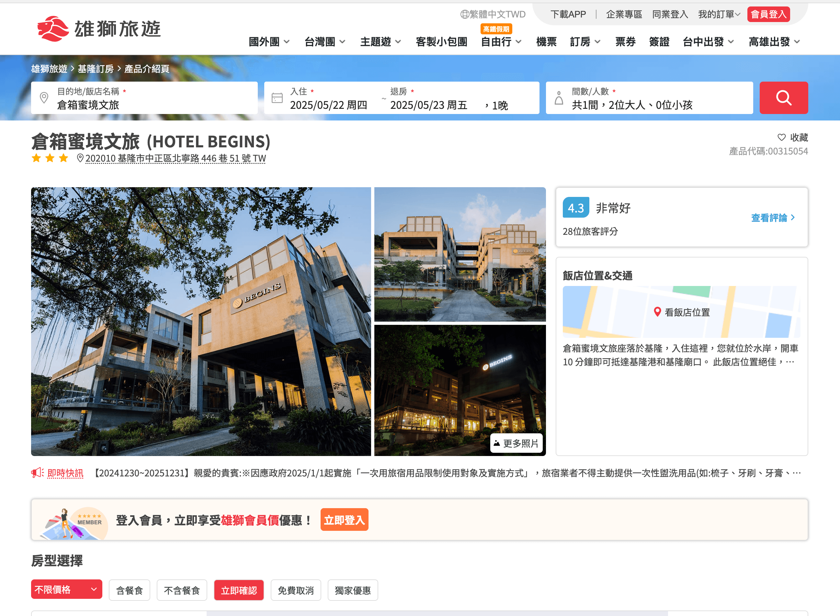The height and width of the screenshot is (616, 840).
Task: Click the 即時快訊 link
Action: coord(65,473)
